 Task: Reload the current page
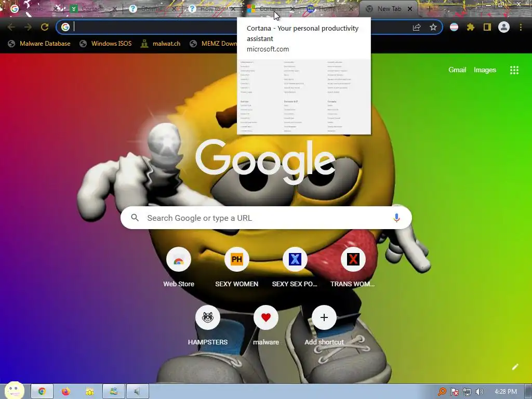tap(45, 27)
